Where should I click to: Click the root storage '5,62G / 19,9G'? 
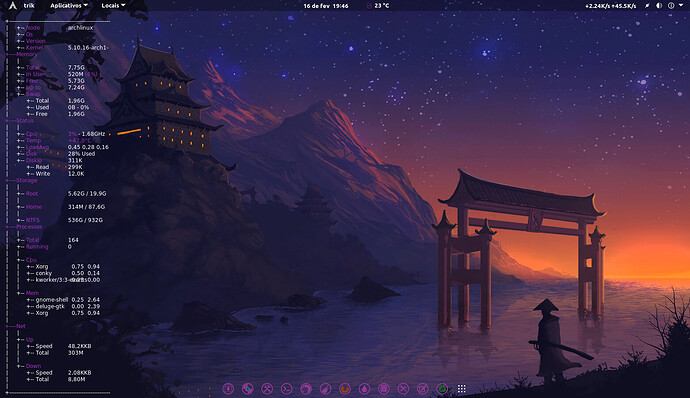[x=87, y=193]
